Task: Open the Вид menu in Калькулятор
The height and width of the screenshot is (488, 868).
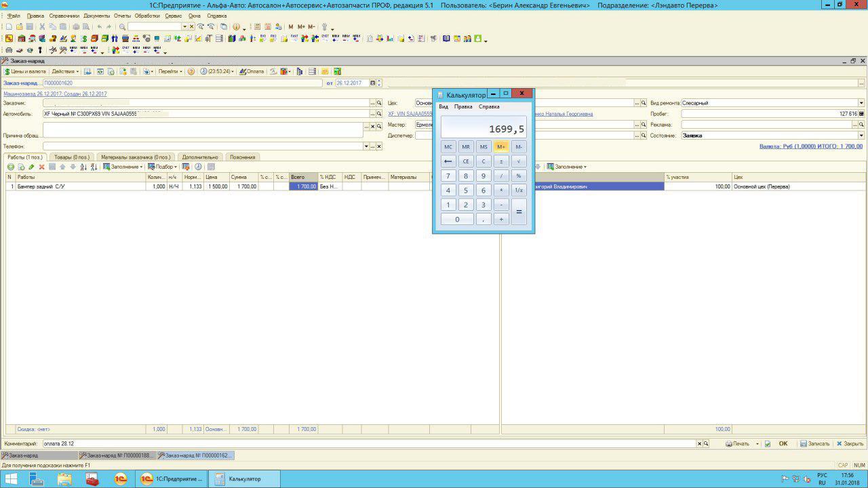Action: tap(443, 106)
